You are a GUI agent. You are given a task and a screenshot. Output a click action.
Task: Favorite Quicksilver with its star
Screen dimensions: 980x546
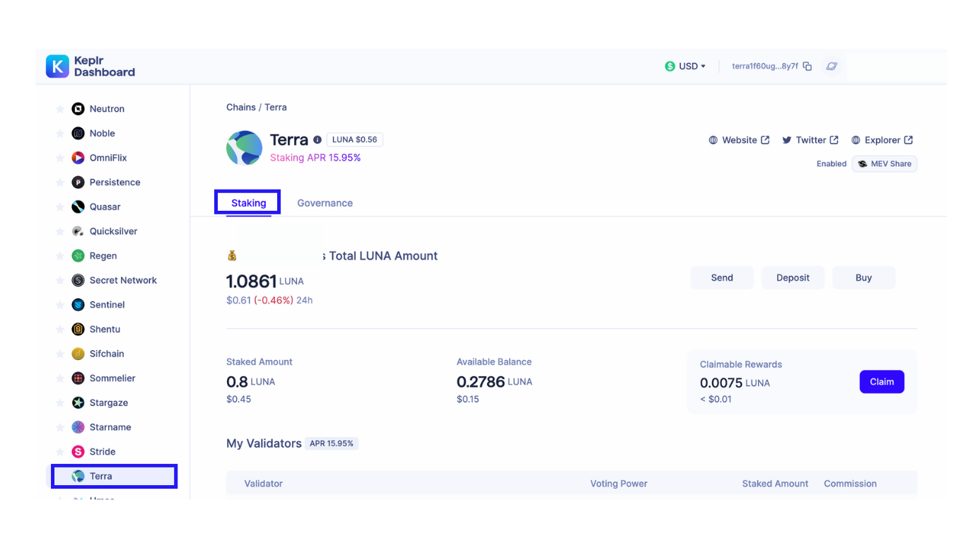coord(60,231)
